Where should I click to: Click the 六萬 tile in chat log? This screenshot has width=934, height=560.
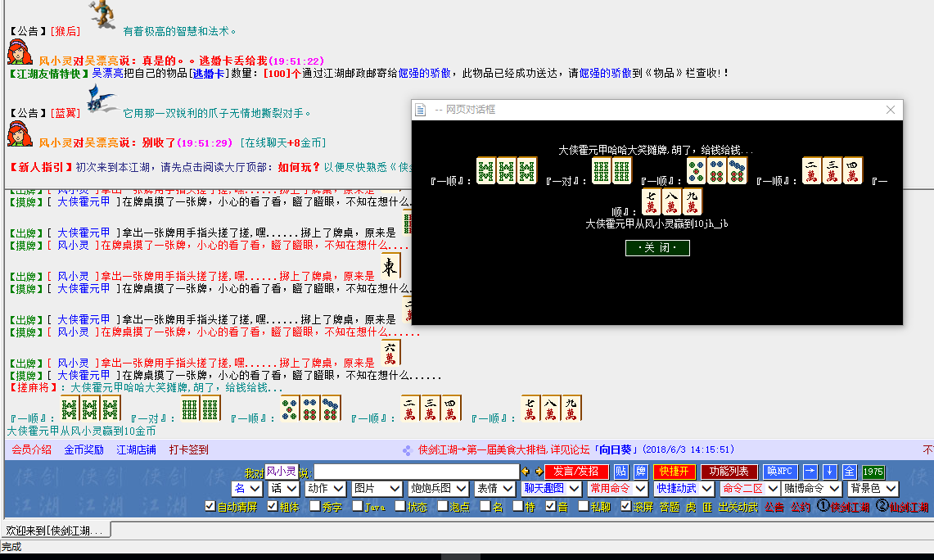click(390, 353)
